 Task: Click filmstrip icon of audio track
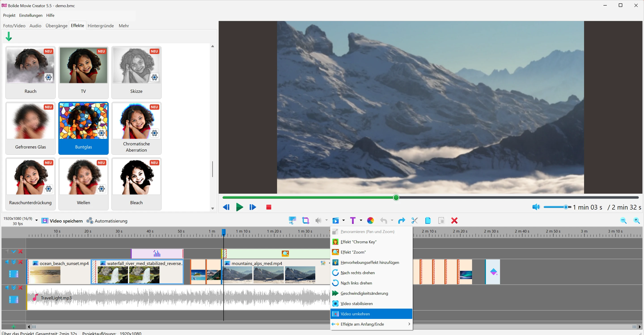pos(13,299)
